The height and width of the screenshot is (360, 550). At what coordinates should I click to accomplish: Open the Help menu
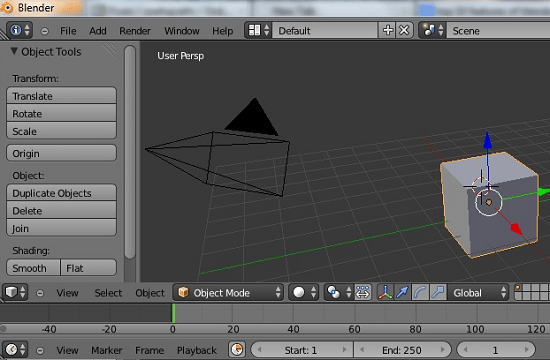click(222, 31)
